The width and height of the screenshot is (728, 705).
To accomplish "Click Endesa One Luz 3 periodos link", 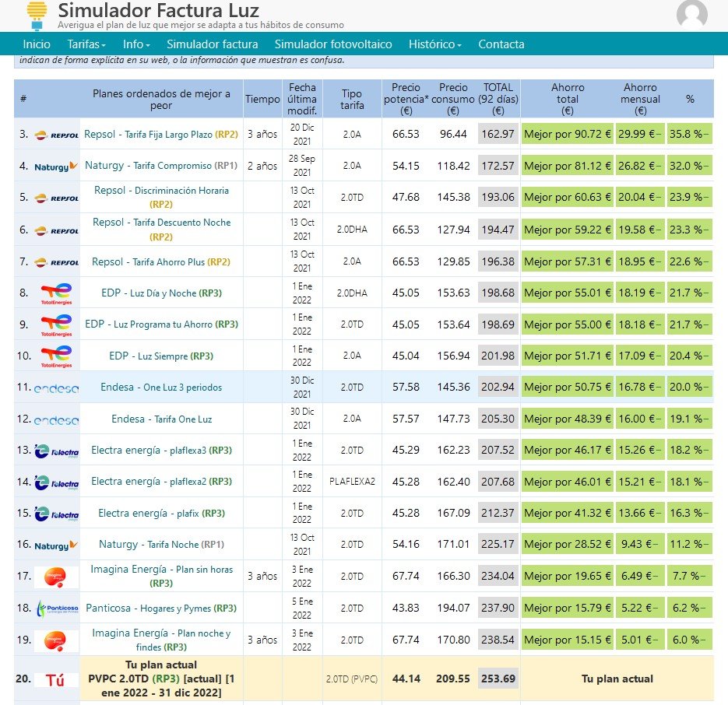I will 160,387.
